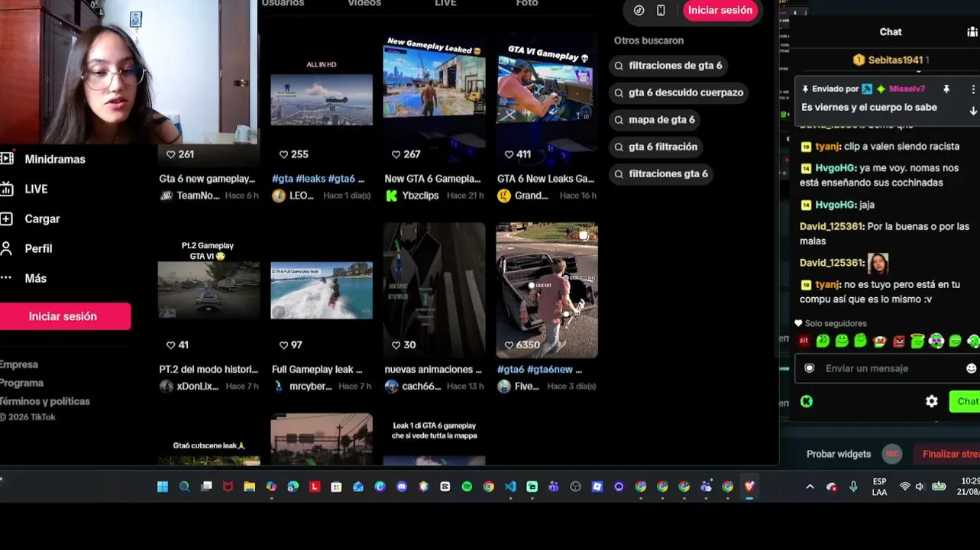Open the video thumbnail with 6350 likes
The height and width of the screenshot is (550, 980).
546,290
